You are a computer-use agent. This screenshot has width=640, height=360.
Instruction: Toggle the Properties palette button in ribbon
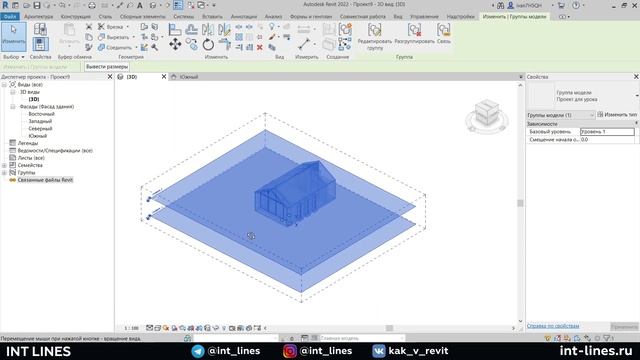40,44
